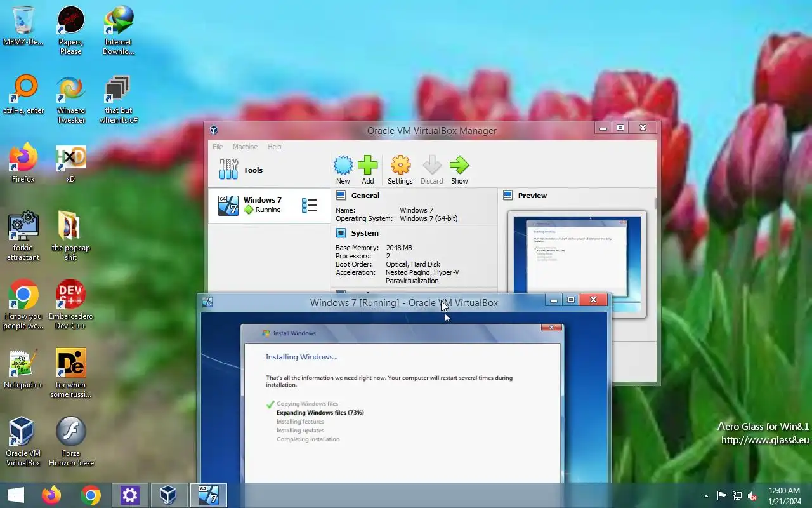Select the Winaero Tweaker desktop icon

click(x=70, y=99)
